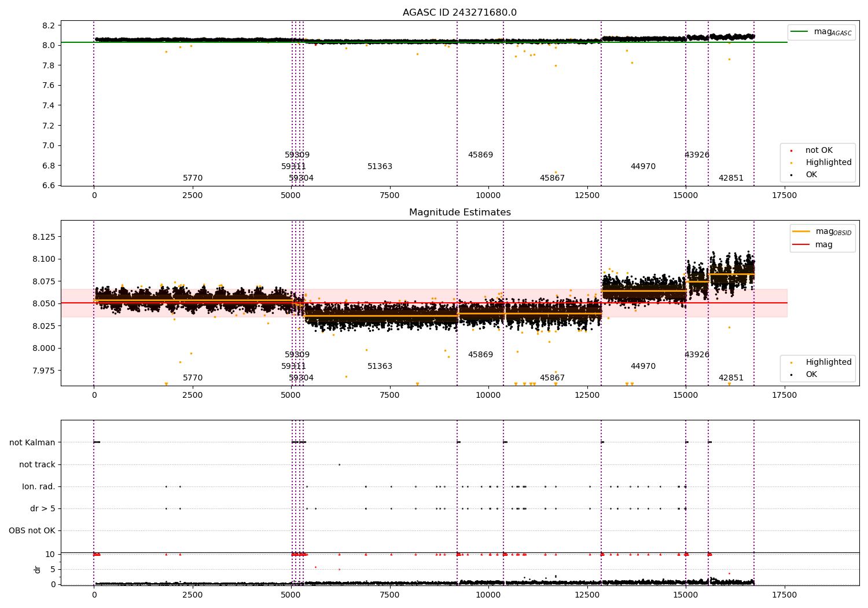Click the 8.125 y-axis tick label

coord(44,237)
